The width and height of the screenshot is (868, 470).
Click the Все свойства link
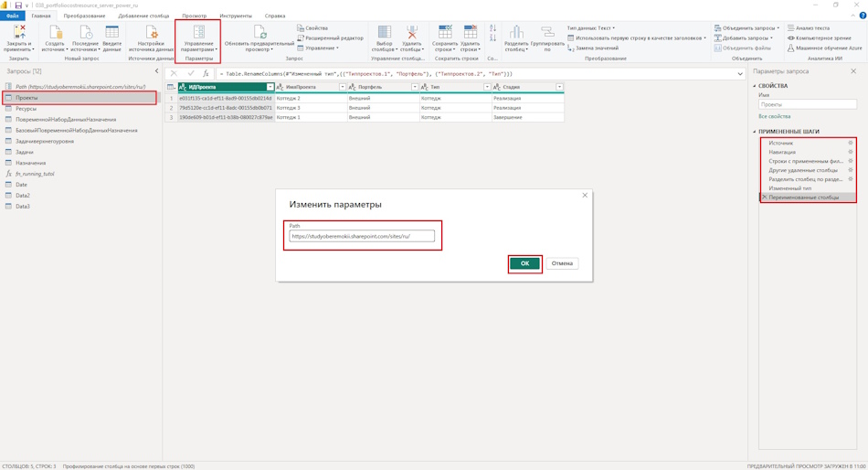pyautogui.click(x=775, y=116)
